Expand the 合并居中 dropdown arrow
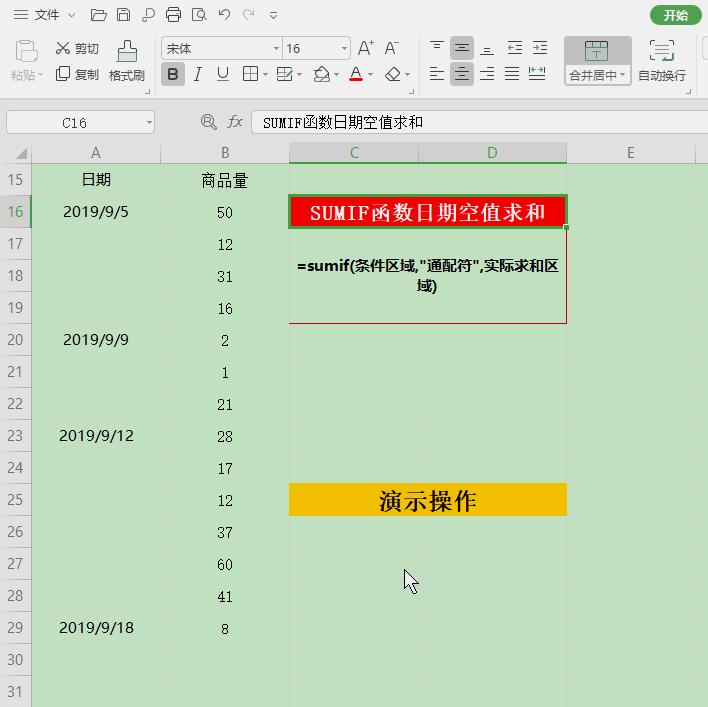708x707 pixels. tap(622, 75)
